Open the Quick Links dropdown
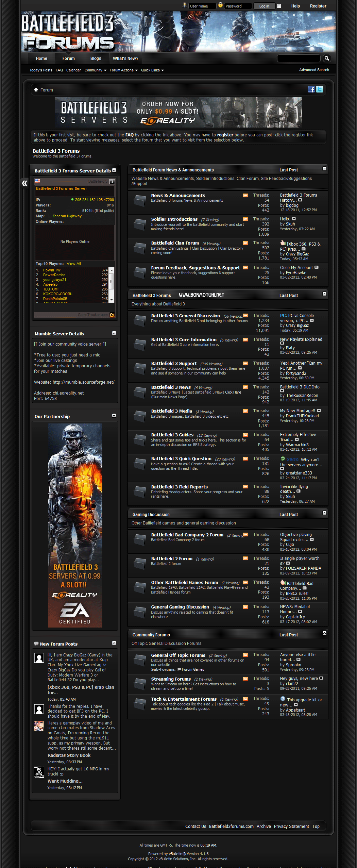The width and height of the screenshot is (357, 868). coord(153,70)
